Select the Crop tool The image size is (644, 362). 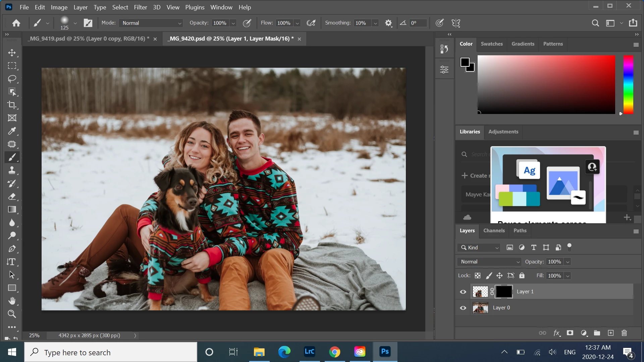tap(12, 105)
